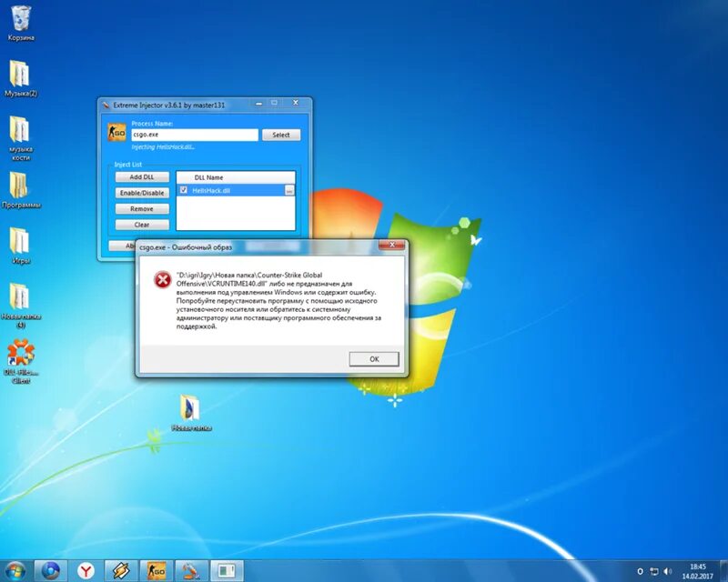Screen dimensions: 728x582
Task: Open the last taskbar window icon
Action: coord(227,571)
